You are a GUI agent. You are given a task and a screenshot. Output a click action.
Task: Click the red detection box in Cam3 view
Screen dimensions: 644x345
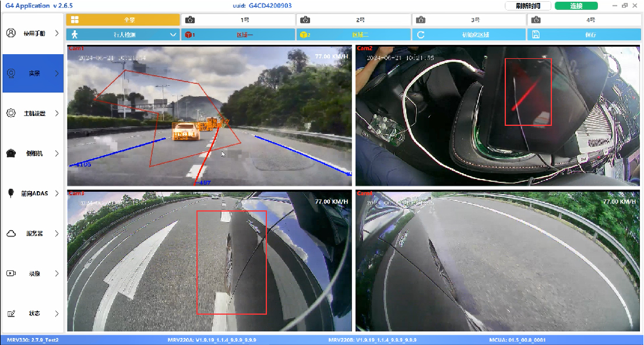click(231, 262)
